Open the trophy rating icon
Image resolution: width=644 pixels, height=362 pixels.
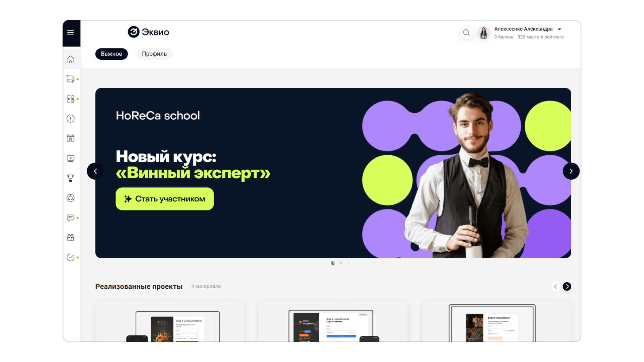[70, 178]
